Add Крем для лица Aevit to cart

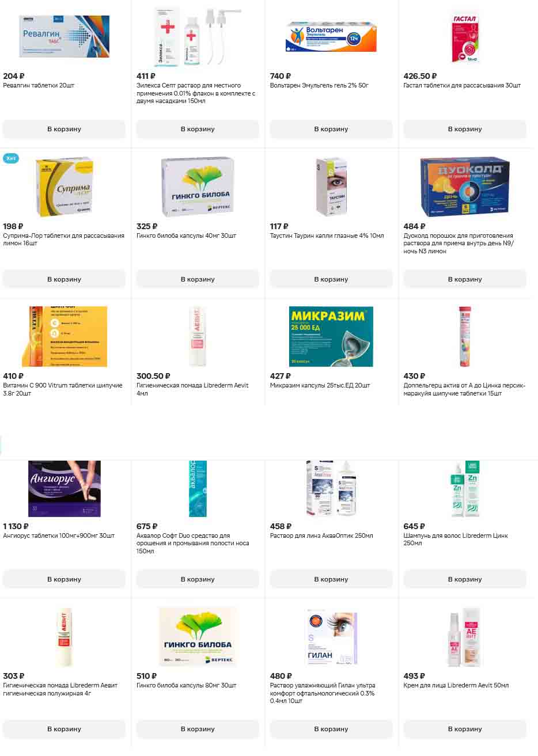(465, 729)
